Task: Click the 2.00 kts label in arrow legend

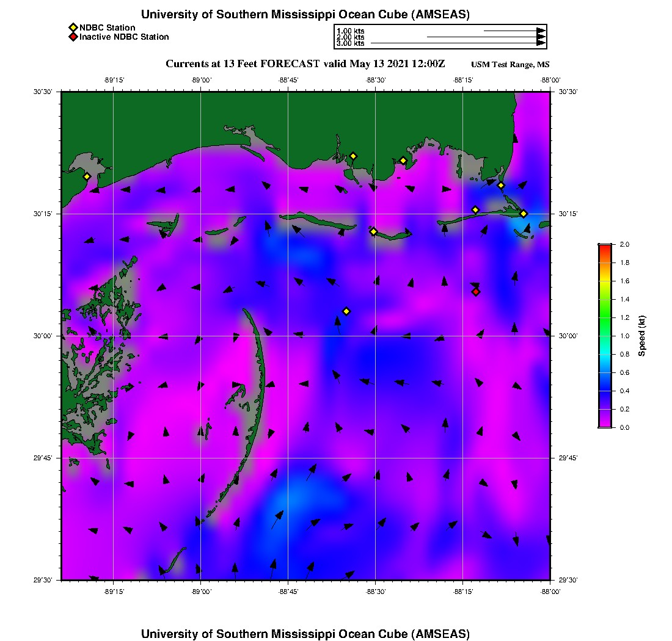Action: coord(351,37)
